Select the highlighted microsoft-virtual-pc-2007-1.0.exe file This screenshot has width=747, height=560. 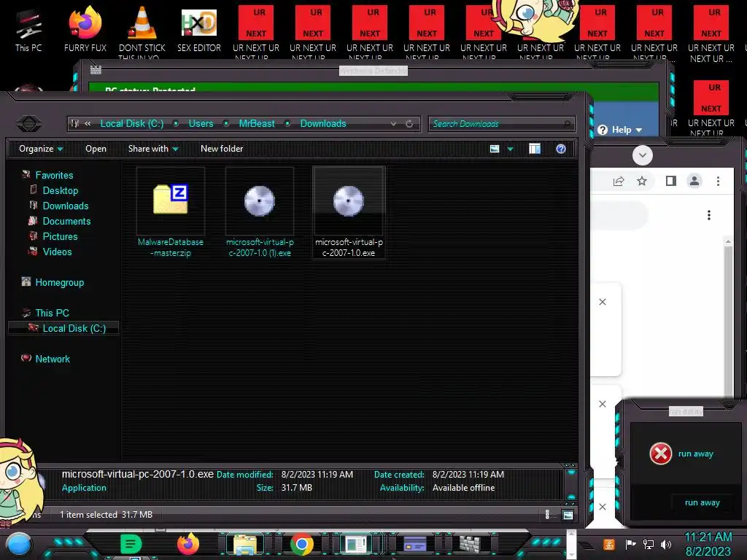[349, 212]
